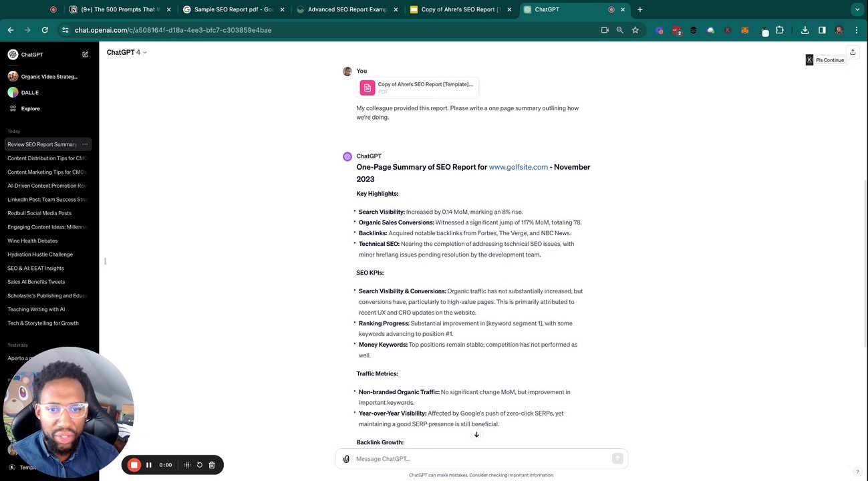This screenshot has height=481, width=868.
Task: Stop the screen recording
Action: click(x=134, y=465)
